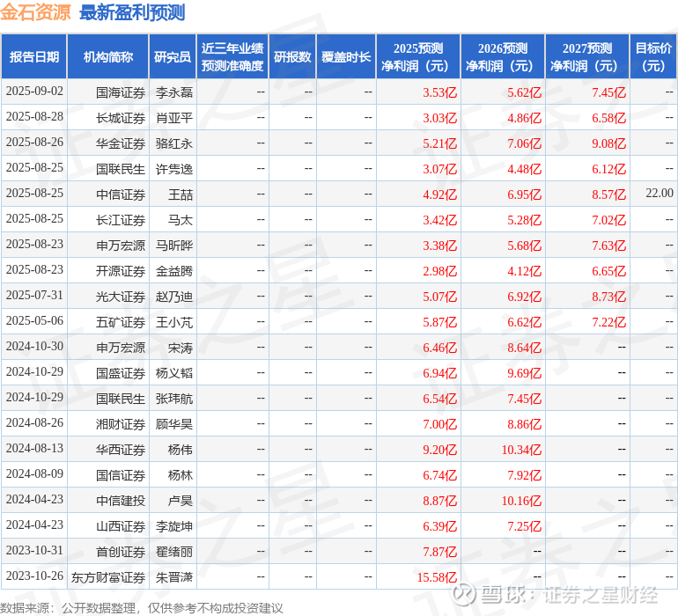Viewport: 678px width, 616px height.
Task: Select date cell 2025-09-02
Action: (34, 92)
